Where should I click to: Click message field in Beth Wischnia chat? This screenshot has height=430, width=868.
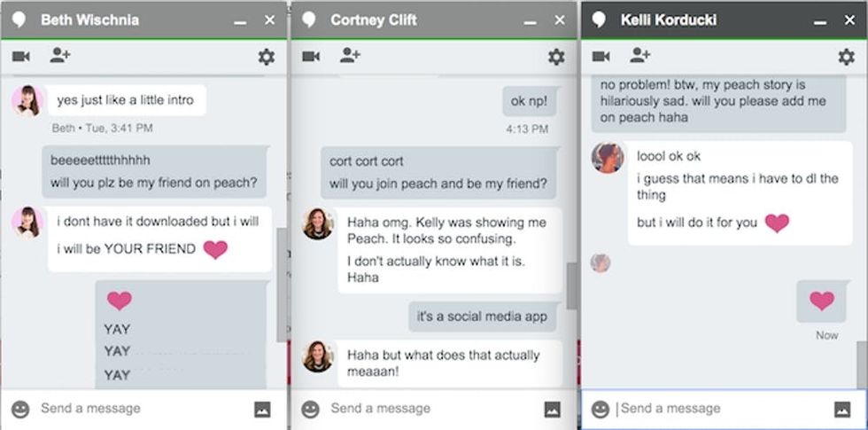click(x=133, y=409)
